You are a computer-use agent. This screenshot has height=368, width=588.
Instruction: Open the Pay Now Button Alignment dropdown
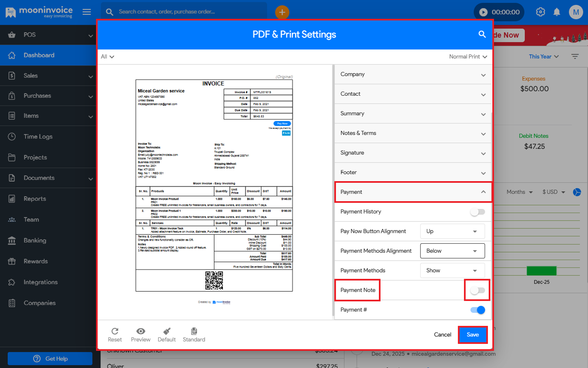click(x=452, y=231)
